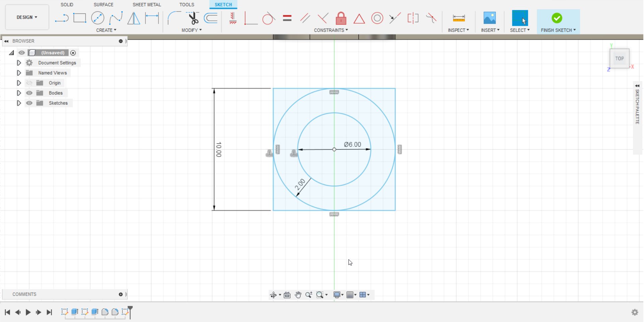
Task: Click the Select tool icon
Action: [x=520, y=18]
